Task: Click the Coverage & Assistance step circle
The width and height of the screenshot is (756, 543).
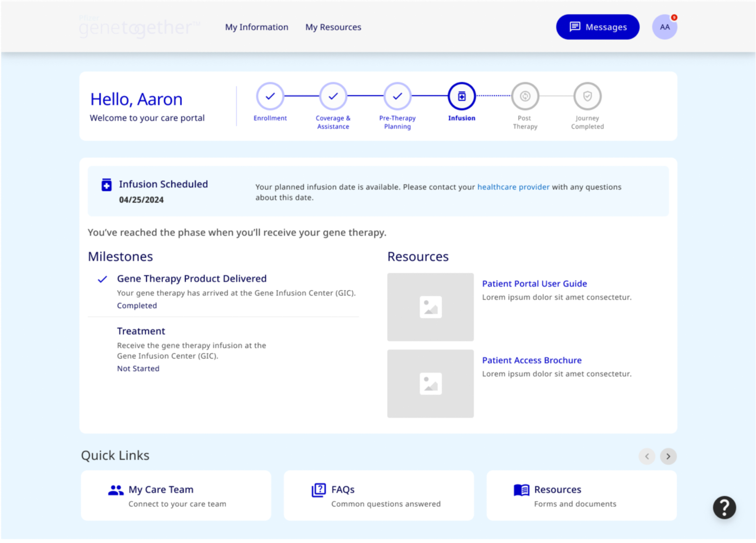Action: [333, 96]
